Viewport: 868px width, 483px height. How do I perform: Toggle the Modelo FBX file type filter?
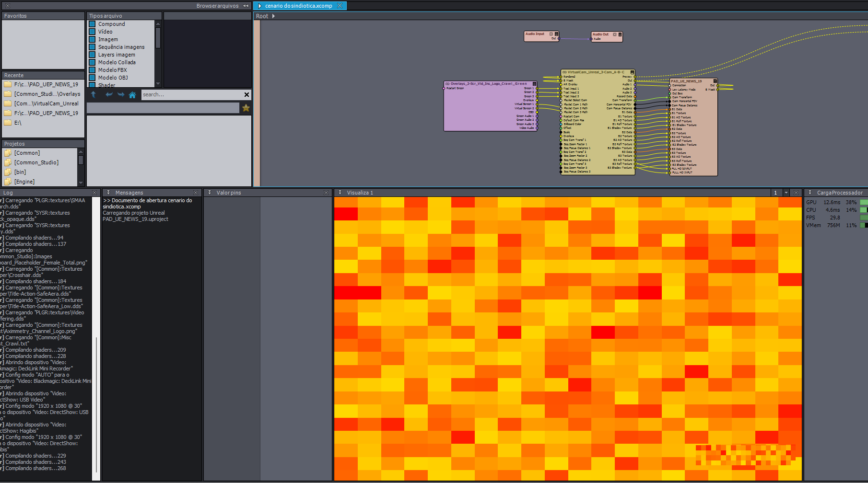(92, 70)
